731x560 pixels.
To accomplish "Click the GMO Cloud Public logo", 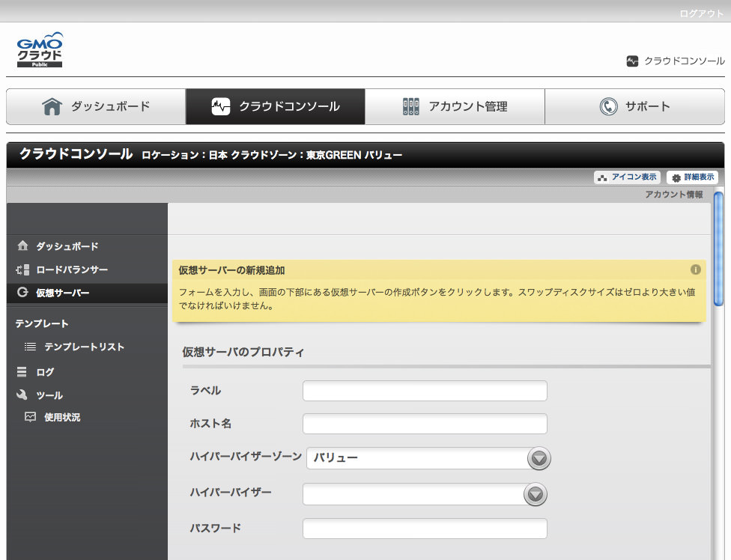I will 40,50.
